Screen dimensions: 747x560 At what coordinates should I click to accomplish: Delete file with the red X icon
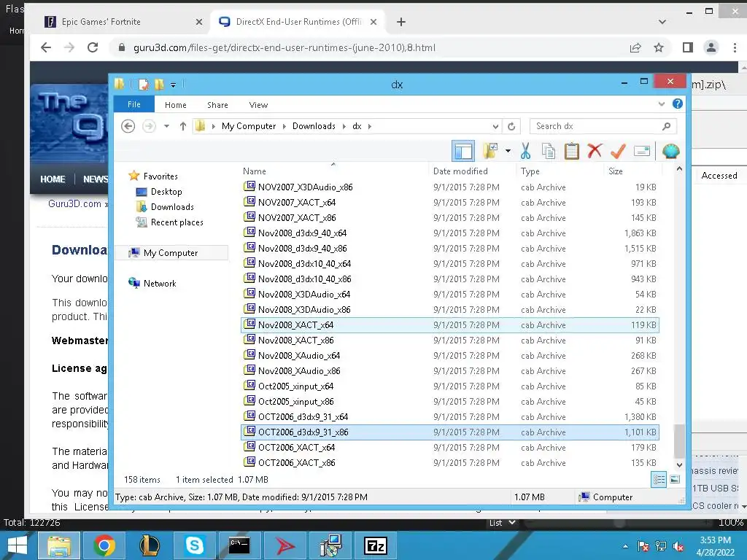click(595, 152)
